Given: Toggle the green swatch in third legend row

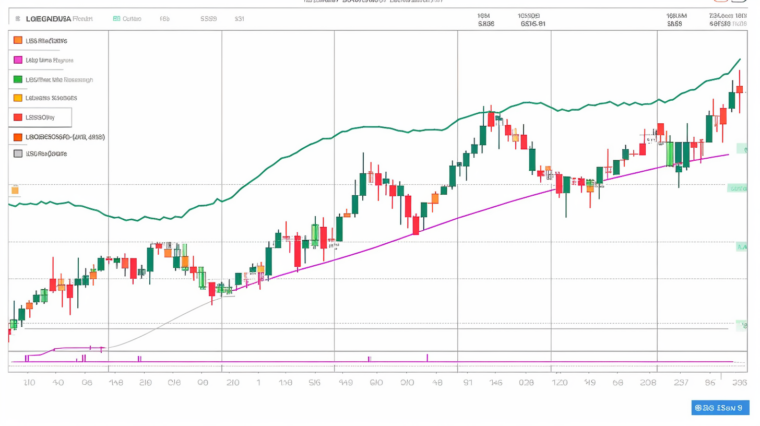Looking at the screenshot, I should (18, 79).
